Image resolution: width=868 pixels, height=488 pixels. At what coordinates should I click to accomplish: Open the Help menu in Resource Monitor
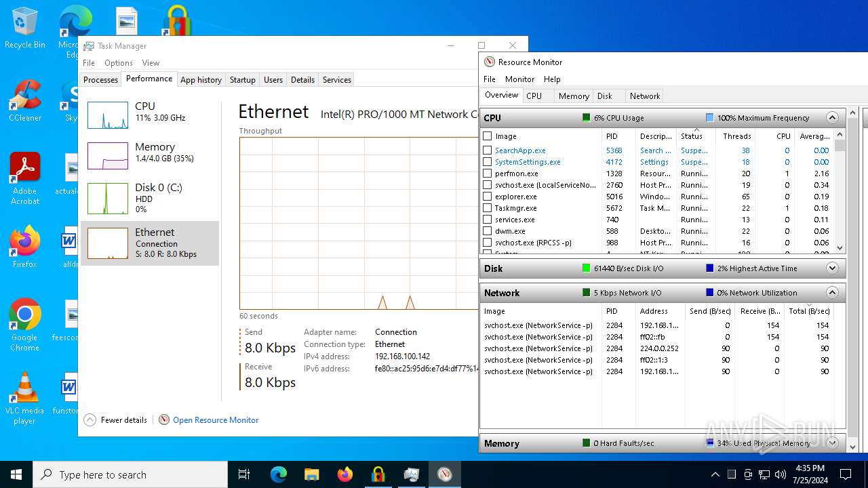point(552,79)
